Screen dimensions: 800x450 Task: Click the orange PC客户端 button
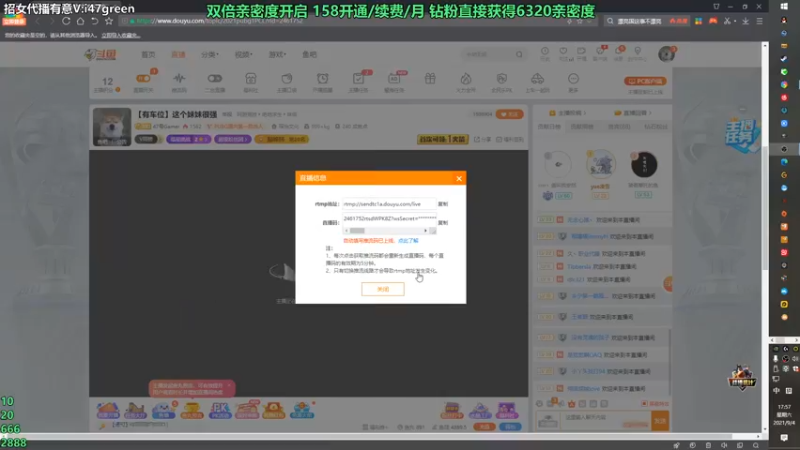[x=645, y=81]
